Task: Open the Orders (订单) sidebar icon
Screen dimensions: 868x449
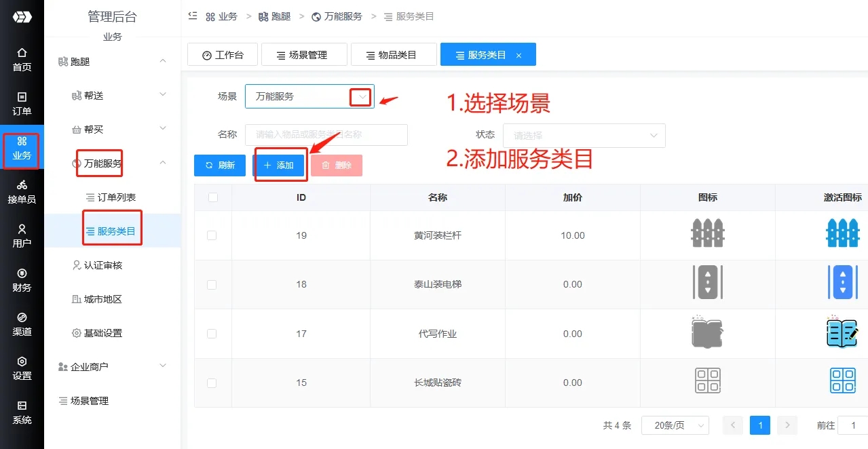Action: 22,103
